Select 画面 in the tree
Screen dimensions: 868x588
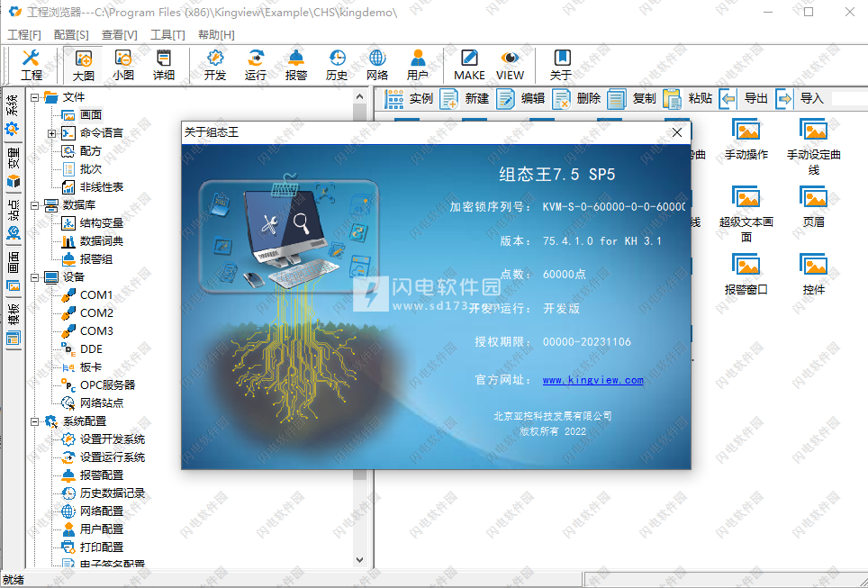(x=90, y=115)
